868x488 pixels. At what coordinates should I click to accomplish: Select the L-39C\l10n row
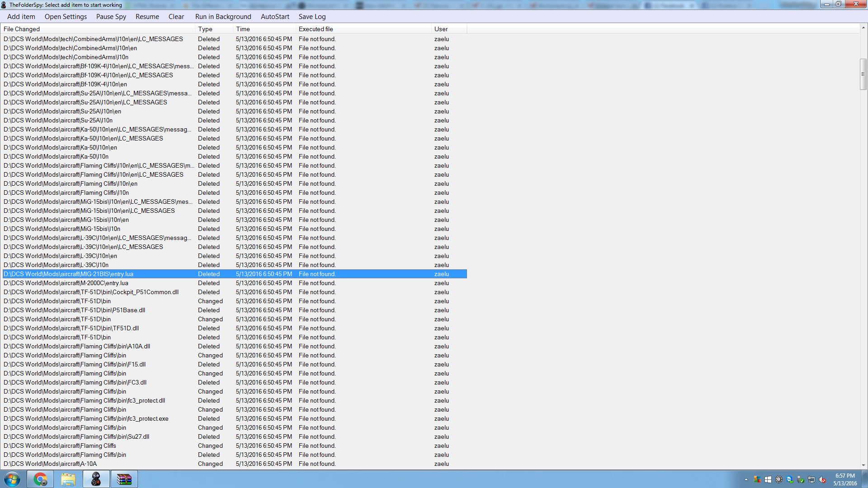[235, 265]
